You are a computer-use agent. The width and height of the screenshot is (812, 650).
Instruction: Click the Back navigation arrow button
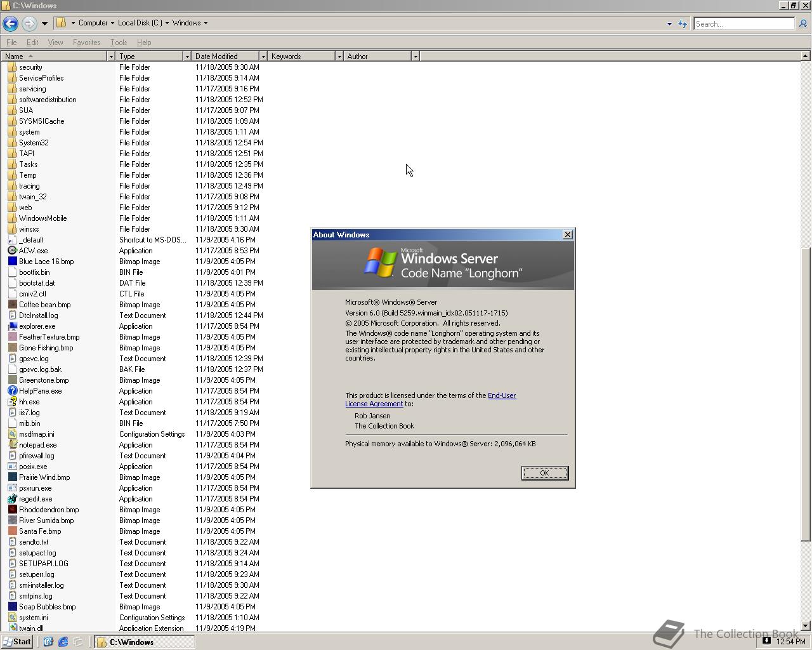tap(10, 23)
